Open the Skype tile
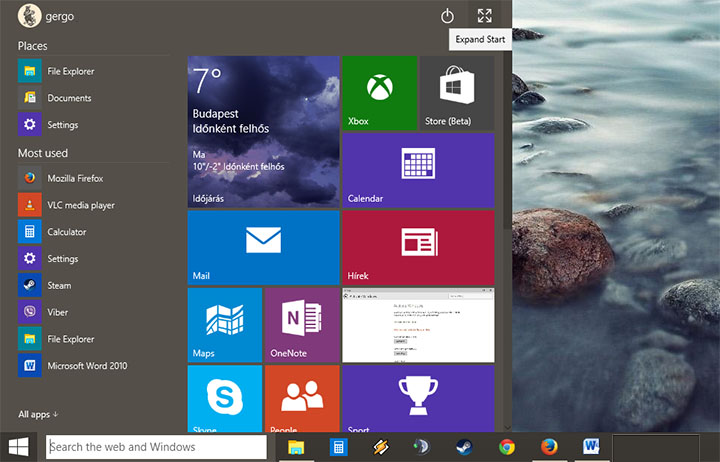Image resolution: width=720 pixels, height=462 pixels. [224, 397]
